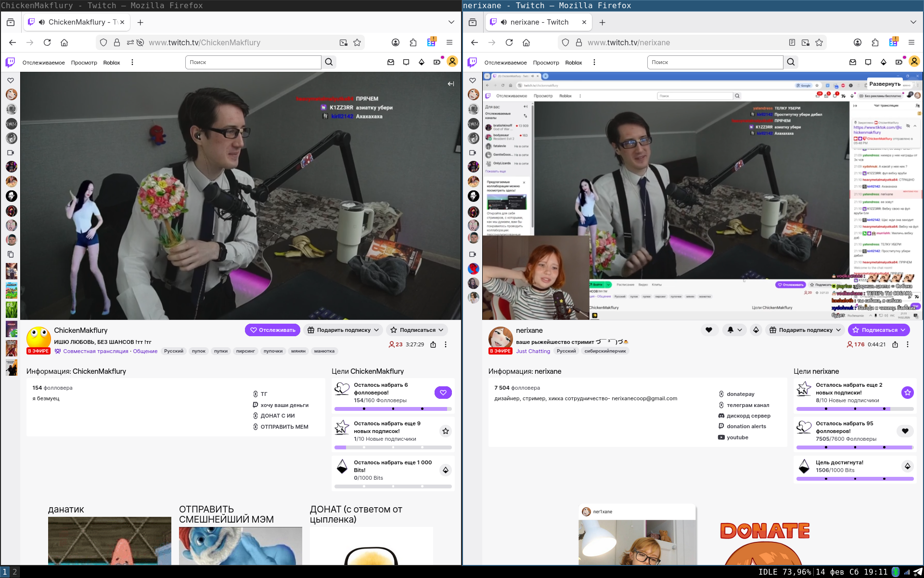Open the ChickenMakflury Подарить подписку dropdown

pos(343,330)
